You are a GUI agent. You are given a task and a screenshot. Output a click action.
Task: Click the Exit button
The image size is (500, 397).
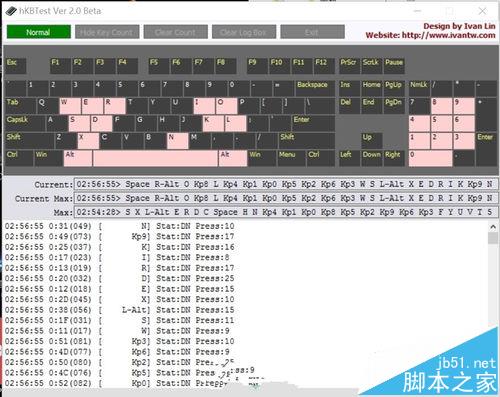pos(312,32)
